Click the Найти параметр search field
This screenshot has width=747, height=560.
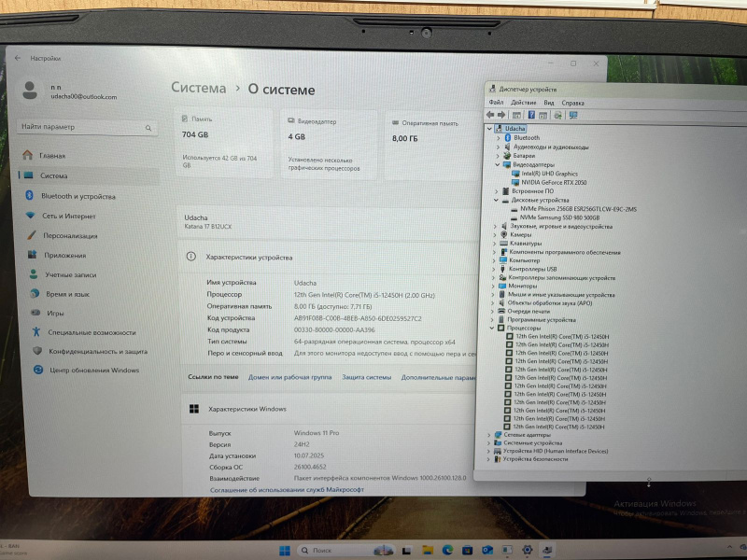87,127
